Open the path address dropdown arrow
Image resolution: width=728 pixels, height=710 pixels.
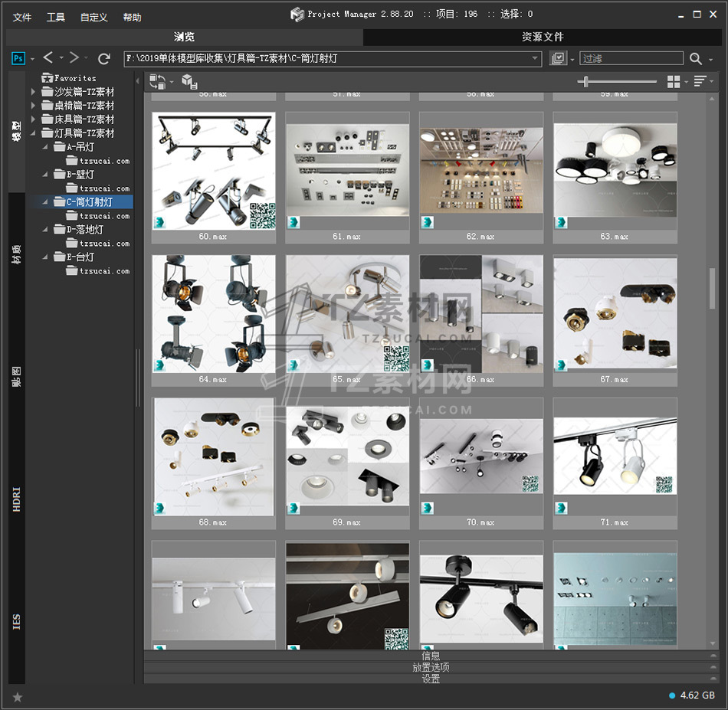[536, 58]
